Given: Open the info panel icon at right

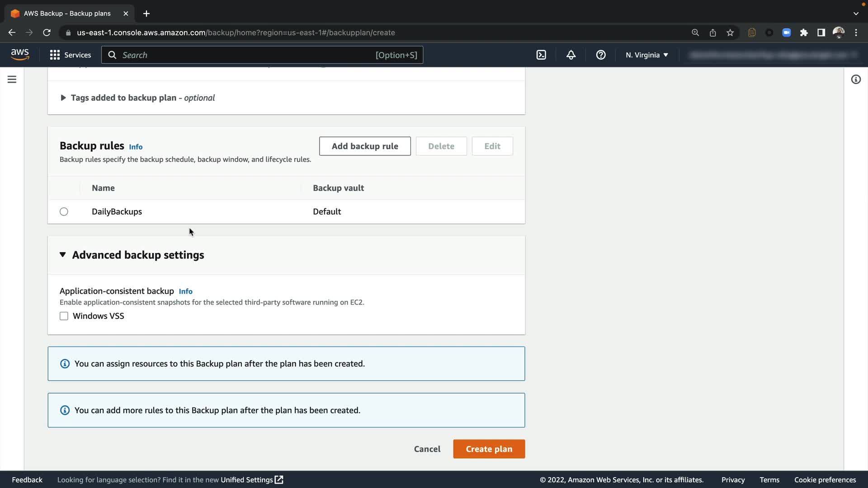Looking at the screenshot, I should click(856, 80).
